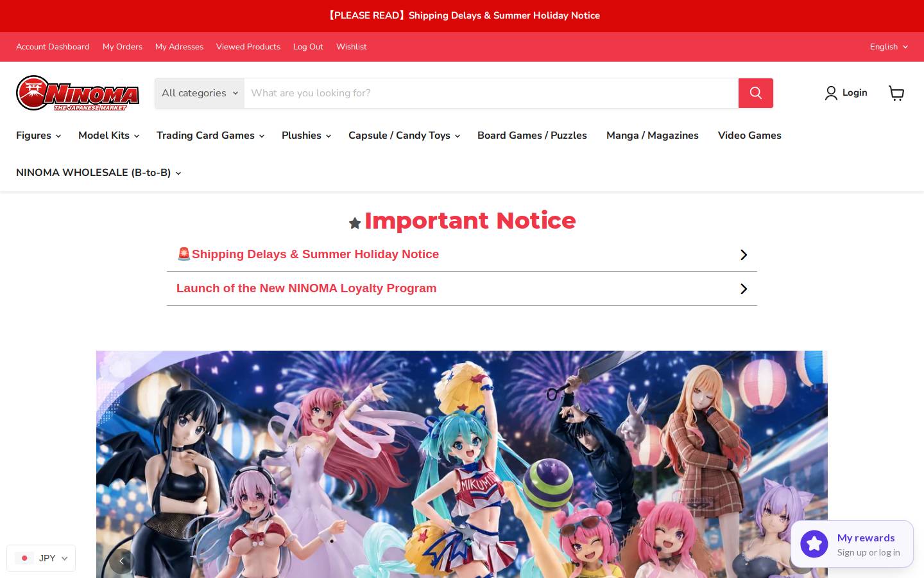924x578 pixels.
Task: Click the search input field
Action: [x=492, y=93]
